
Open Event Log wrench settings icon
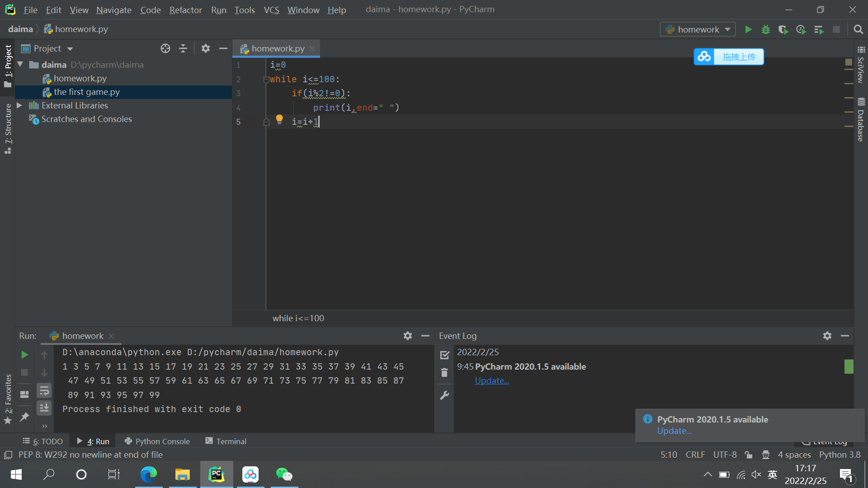[x=444, y=395]
